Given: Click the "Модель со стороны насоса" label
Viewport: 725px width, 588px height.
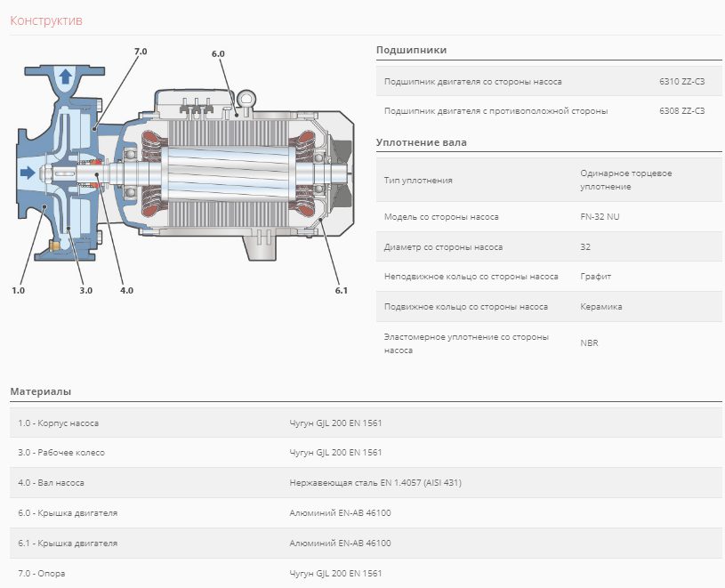Looking at the screenshot, I should coord(441,217).
